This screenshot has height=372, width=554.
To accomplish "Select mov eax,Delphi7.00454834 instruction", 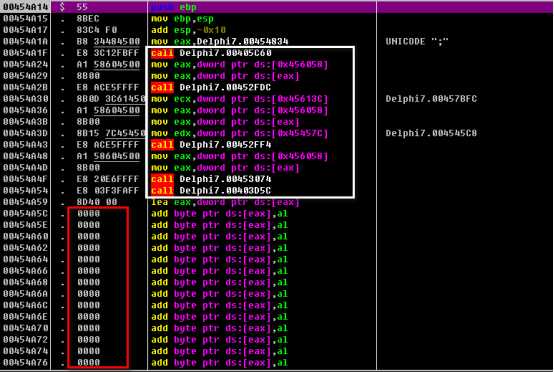I will tap(219, 42).
